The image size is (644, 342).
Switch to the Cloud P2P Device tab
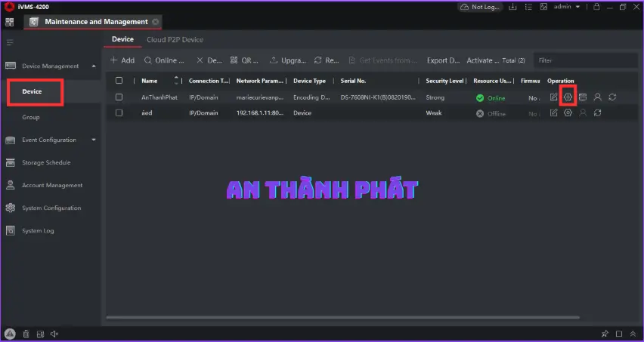pyautogui.click(x=175, y=39)
